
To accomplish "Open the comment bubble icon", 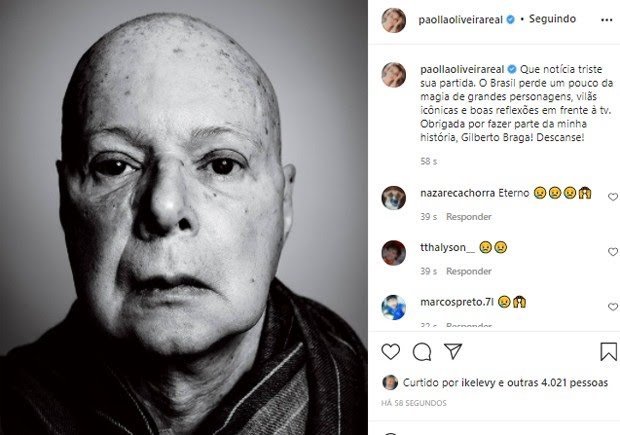I will [422, 352].
